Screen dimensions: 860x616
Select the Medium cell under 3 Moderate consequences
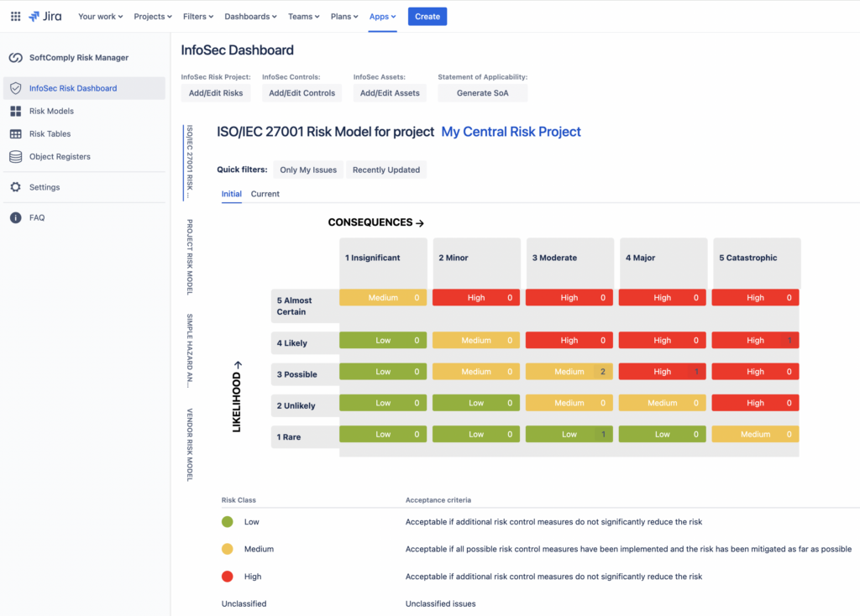tap(569, 371)
